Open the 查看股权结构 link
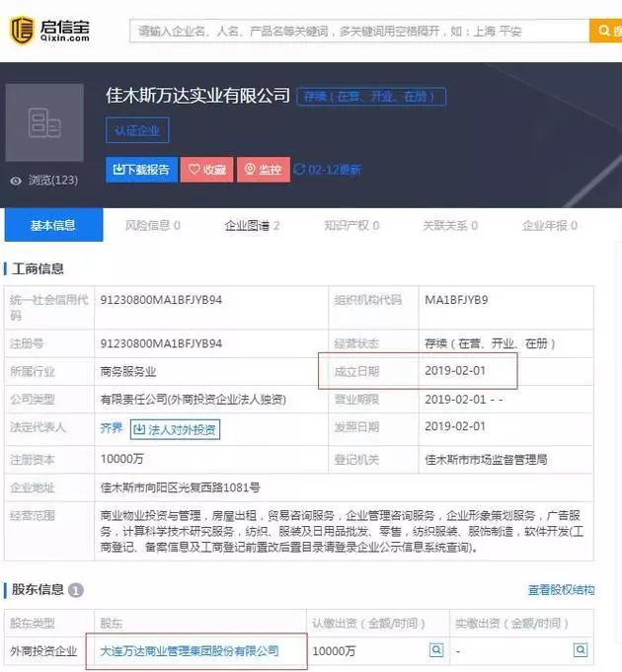 tap(561, 590)
